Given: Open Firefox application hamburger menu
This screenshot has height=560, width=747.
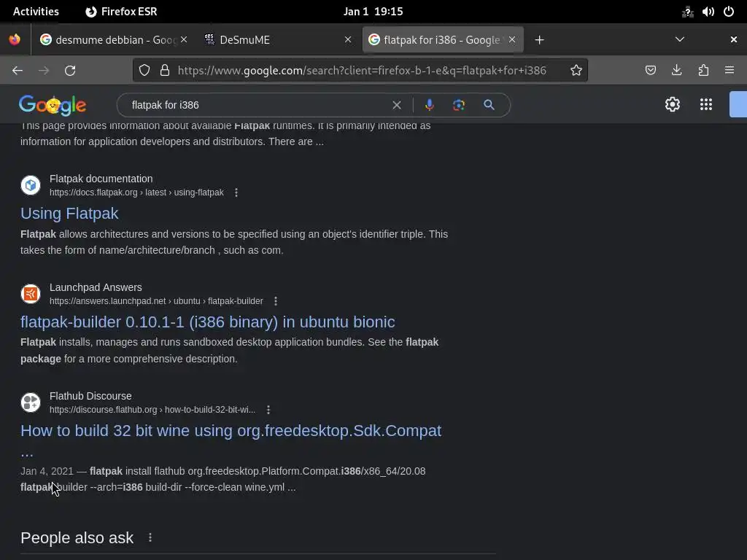Looking at the screenshot, I should tap(729, 71).
